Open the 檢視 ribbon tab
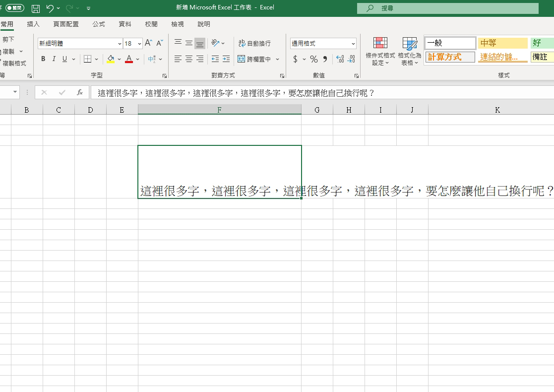This screenshot has width=554, height=392. [x=177, y=23]
